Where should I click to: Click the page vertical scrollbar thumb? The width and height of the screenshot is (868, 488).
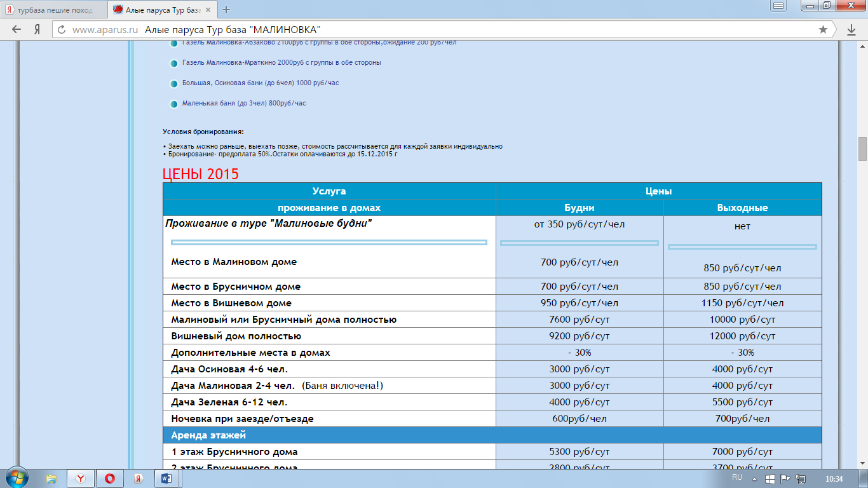point(862,149)
